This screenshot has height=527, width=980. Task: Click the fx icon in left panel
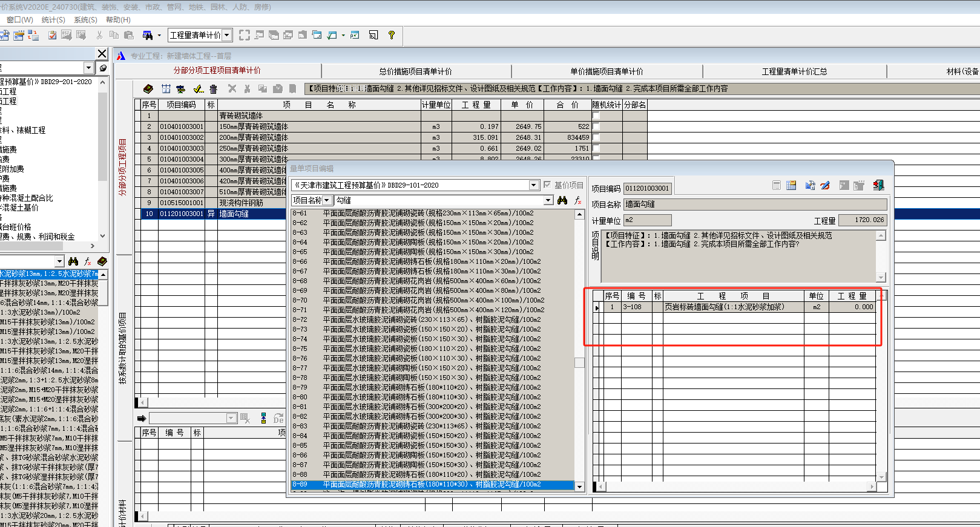coord(88,261)
